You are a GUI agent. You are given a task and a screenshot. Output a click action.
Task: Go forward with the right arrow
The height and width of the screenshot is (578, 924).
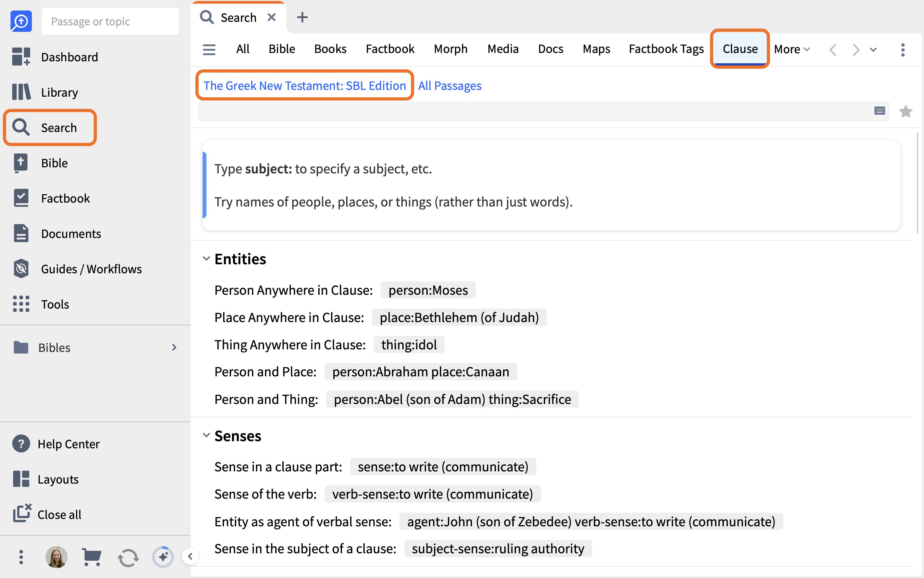pos(856,50)
